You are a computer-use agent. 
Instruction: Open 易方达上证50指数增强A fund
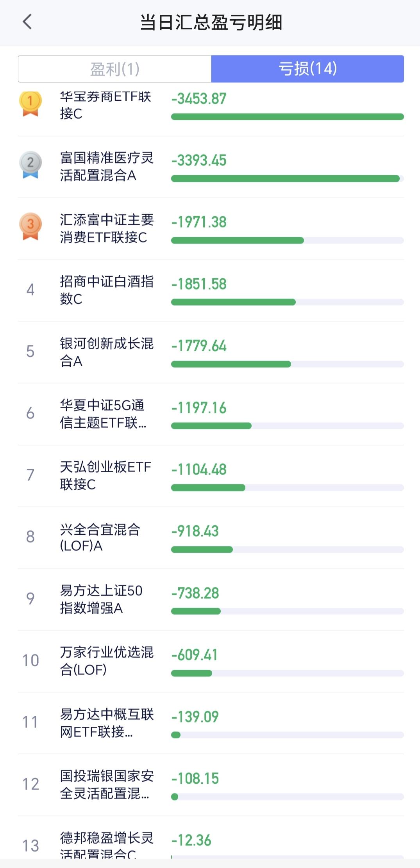[x=101, y=599]
